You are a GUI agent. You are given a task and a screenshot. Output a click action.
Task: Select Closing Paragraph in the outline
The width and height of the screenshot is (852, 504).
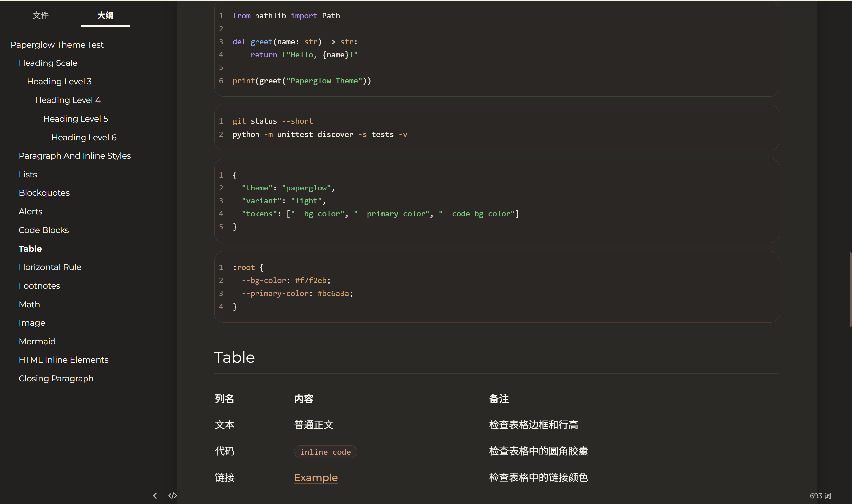coord(56,378)
